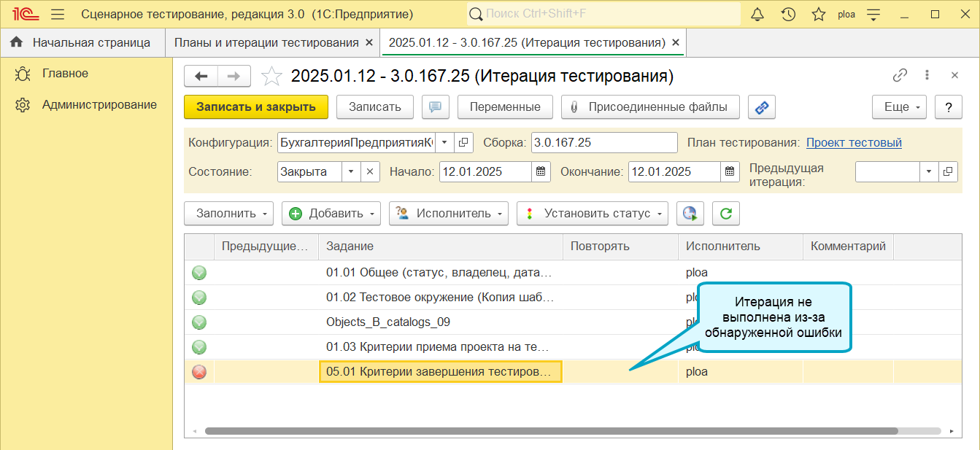Open the Главное section
The width and height of the screenshot is (980, 450).
pyautogui.click(x=65, y=73)
